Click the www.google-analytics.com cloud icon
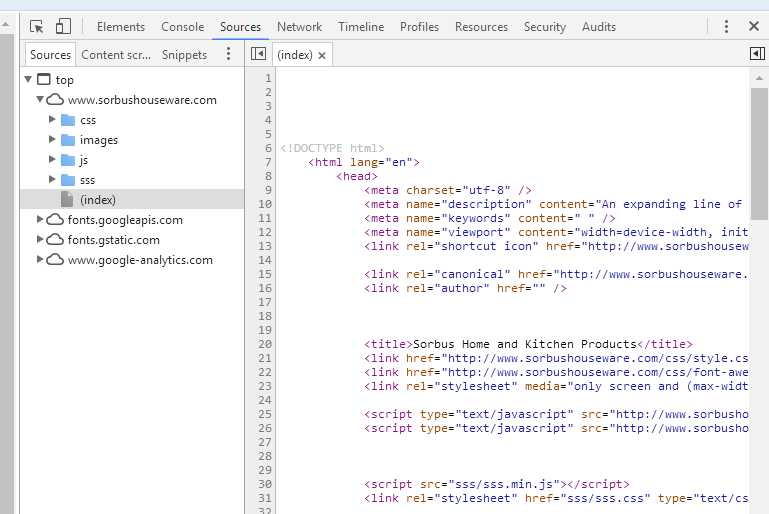This screenshot has height=514, width=769. (x=55, y=260)
